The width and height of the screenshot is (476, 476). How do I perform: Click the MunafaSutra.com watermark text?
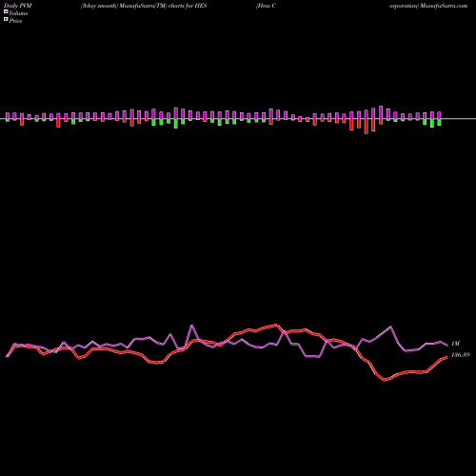[444, 6]
